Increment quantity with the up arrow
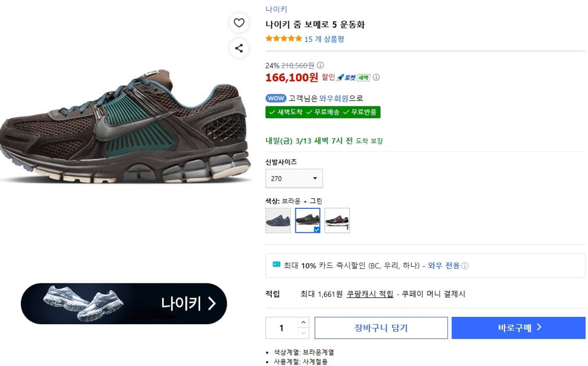Viewport: 588px width, 366px height. tap(304, 323)
